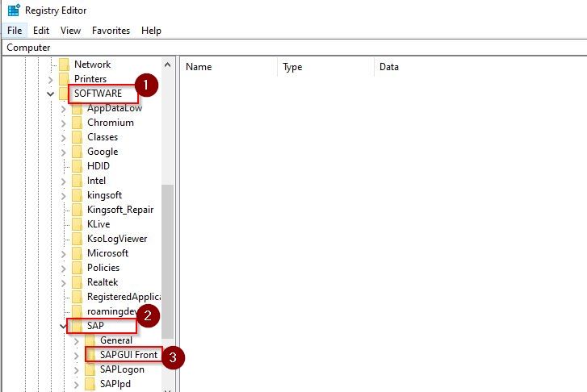Viewport: 587px width, 392px height.
Task: Select the SAPGUI Front key label
Action: [x=128, y=355]
